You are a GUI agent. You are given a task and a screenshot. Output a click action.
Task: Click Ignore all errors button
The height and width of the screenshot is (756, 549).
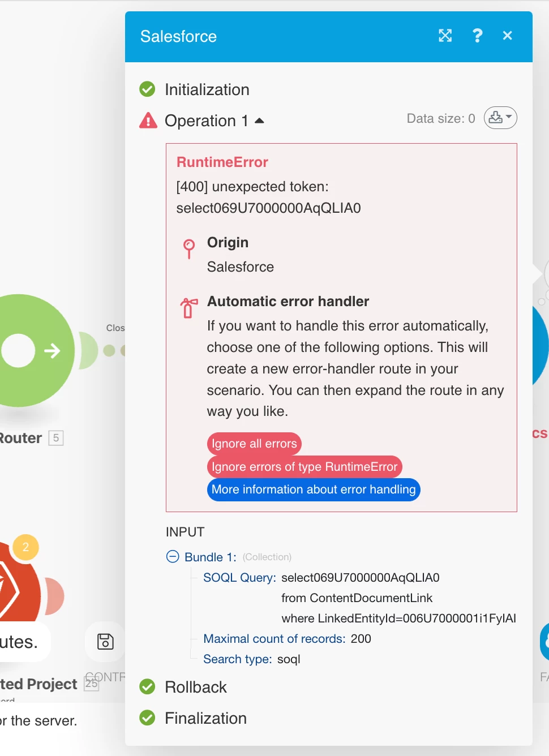(x=254, y=444)
